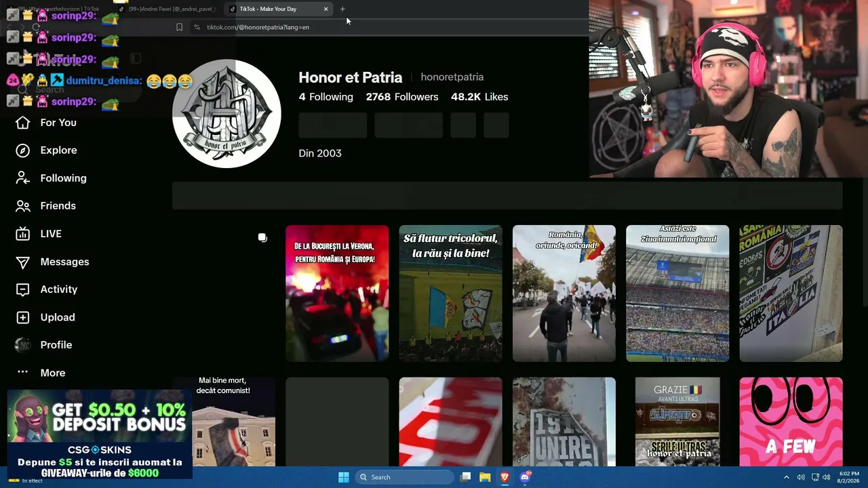The image size is (868, 488).
Task: Open a new browser tab
Action: click(342, 9)
